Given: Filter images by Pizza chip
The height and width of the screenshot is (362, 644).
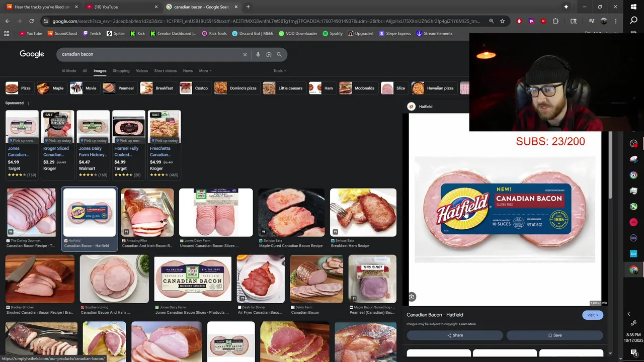Looking at the screenshot, I should pyautogui.click(x=19, y=88).
